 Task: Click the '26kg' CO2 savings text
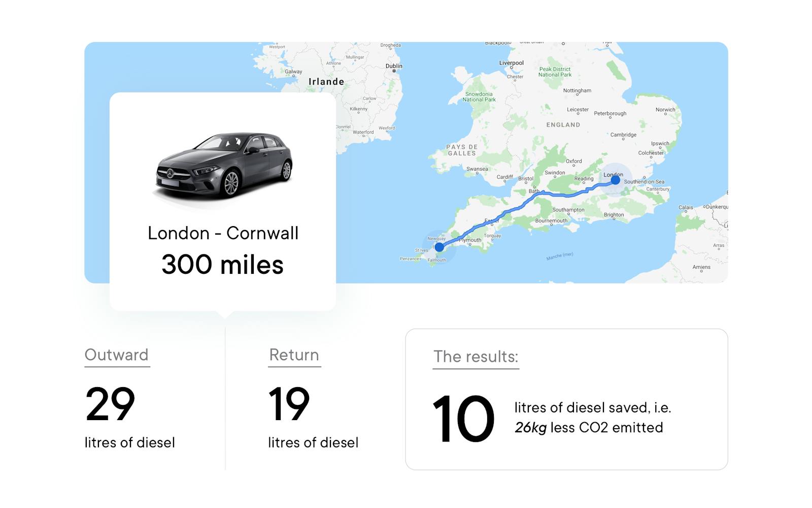point(530,428)
